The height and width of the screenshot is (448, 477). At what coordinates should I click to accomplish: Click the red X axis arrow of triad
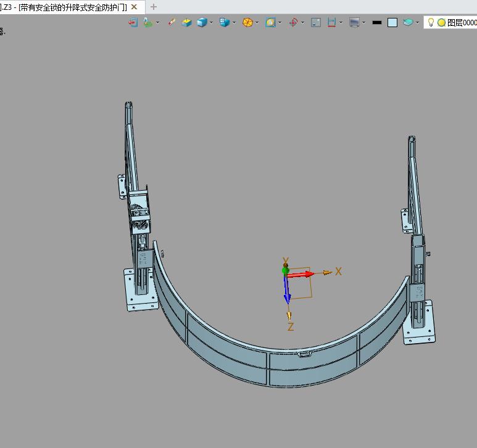coord(301,275)
